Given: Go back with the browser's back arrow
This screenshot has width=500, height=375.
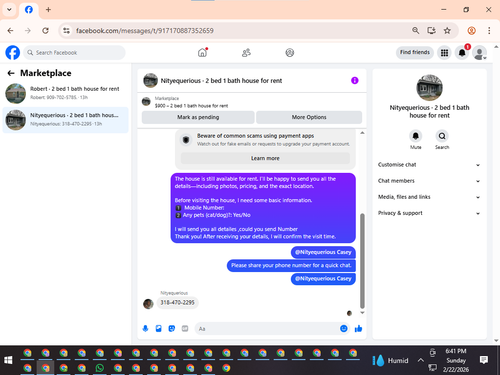Looking at the screenshot, I should 10,31.
